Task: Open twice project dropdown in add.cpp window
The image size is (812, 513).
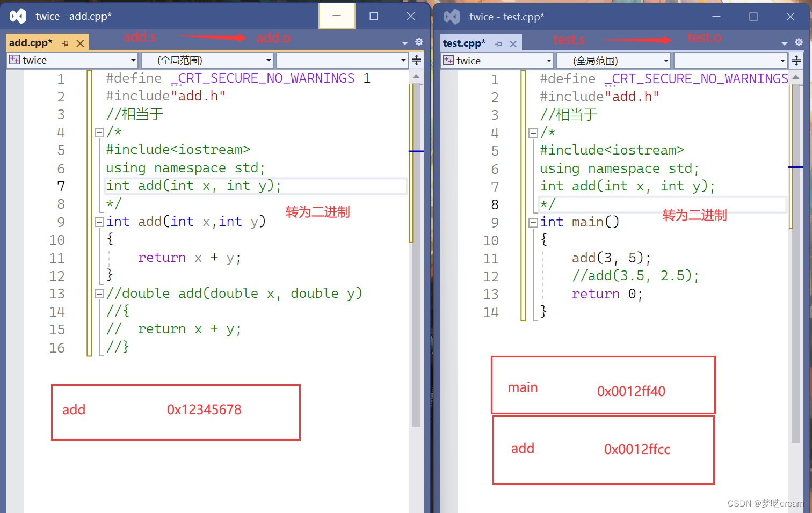Action: click(x=73, y=60)
